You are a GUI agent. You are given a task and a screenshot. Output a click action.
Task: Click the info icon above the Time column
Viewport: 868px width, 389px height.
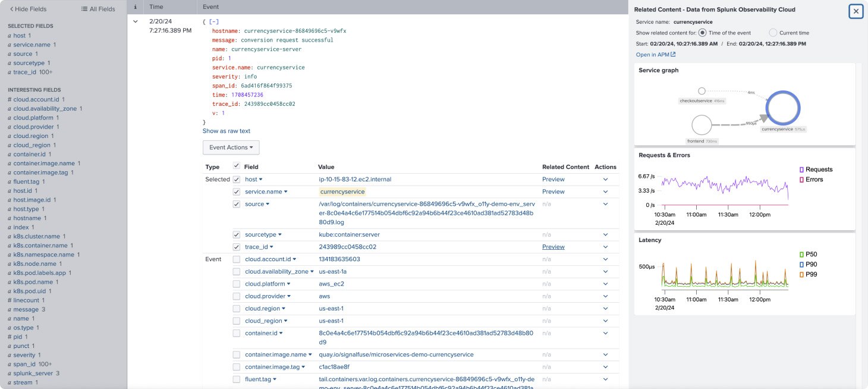click(135, 7)
